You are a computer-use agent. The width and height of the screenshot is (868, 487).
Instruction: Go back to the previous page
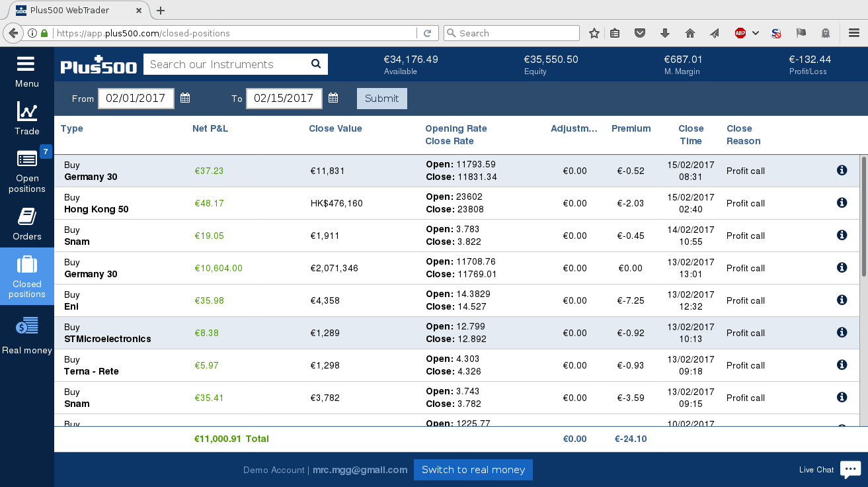[x=13, y=33]
